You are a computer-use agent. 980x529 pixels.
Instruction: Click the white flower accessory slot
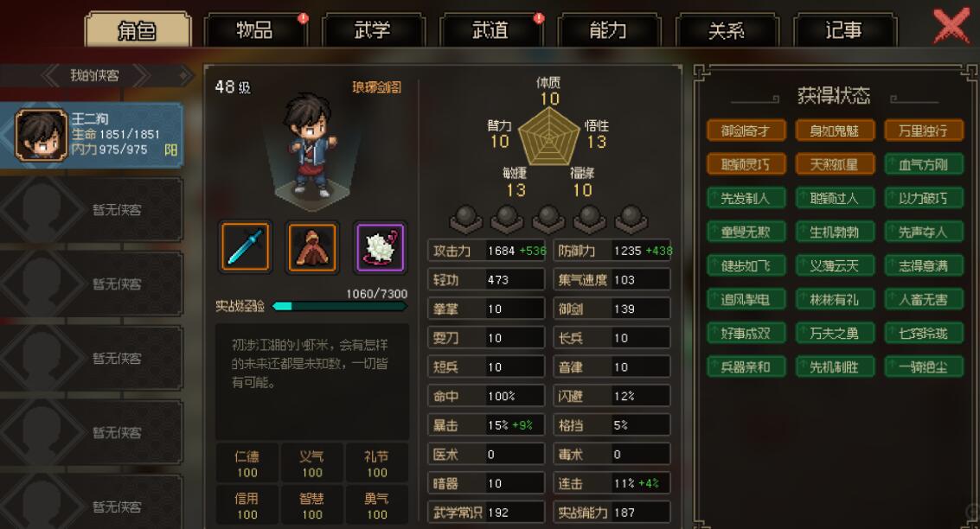tap(380, 247)
